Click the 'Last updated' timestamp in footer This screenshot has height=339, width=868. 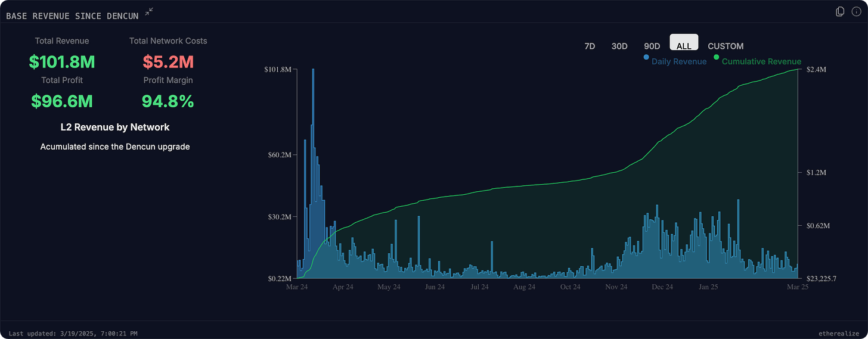(74, 334)
